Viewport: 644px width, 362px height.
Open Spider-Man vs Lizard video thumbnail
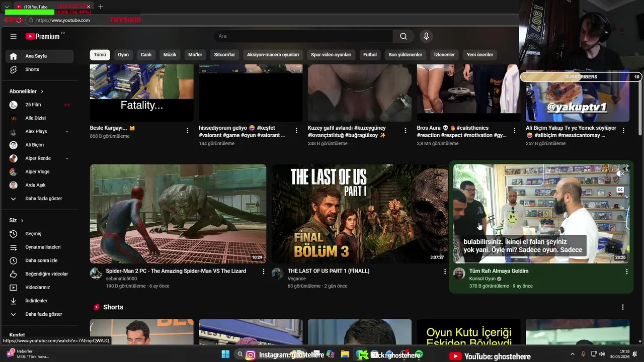point(178,214)
